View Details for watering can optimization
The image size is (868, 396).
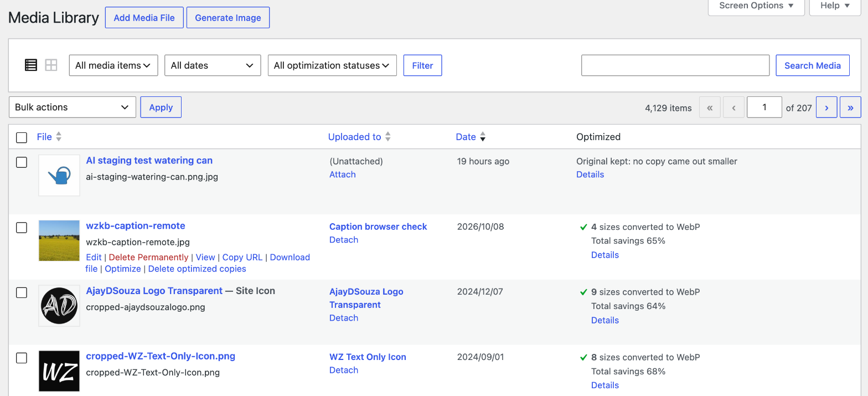click(590, 174)
